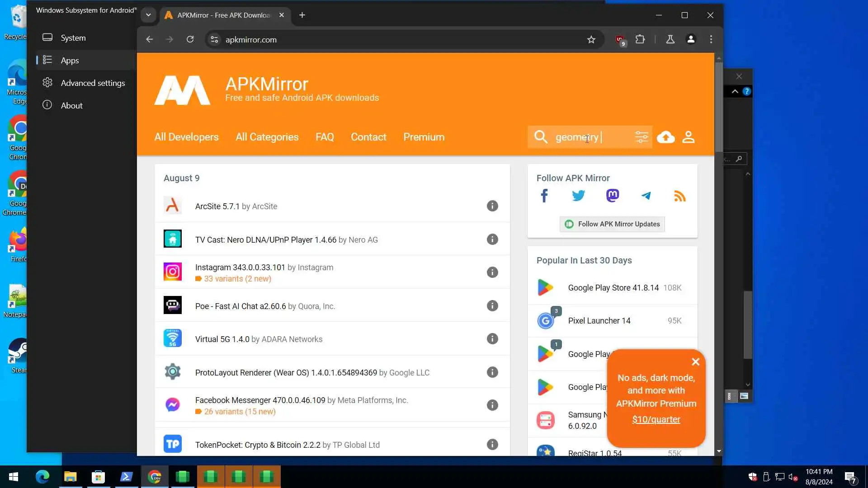Select Advanced settings in WSA sidebar
The height and width of the screenshot is (488, 868).
pyautogui.click(x=93, y=83)
